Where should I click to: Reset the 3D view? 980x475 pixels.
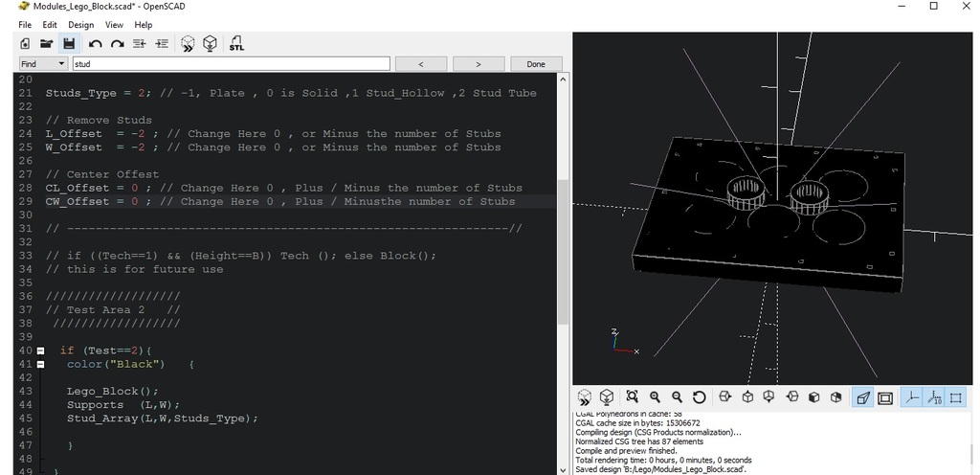[700, 396]
